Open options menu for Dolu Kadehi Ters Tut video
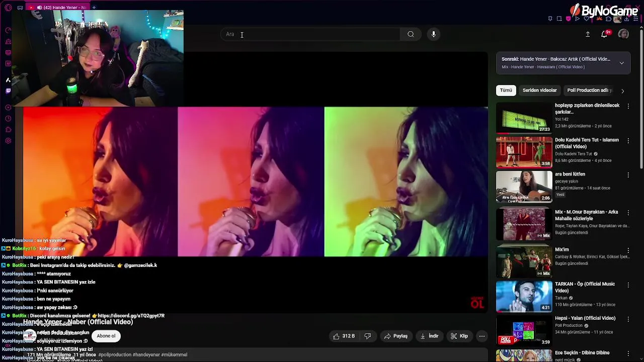Viewport: 644px width, 362px height. pyautogui.click(x=628, y=140)
